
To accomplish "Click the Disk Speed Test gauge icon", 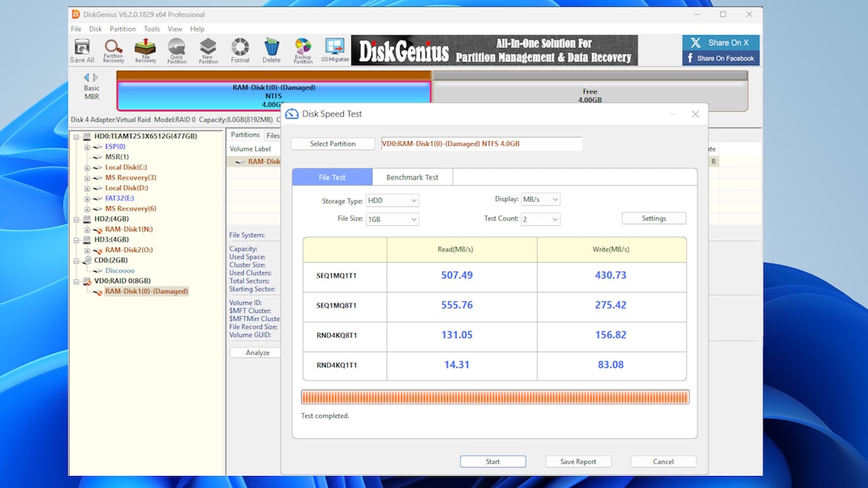I will [292, 113].
